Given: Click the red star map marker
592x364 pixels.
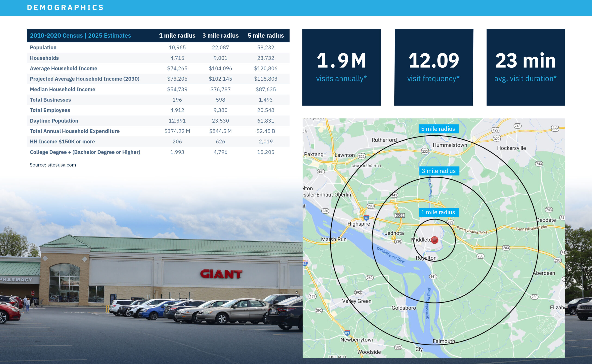Looking at the screenshot, I should [x=434, y=240].
